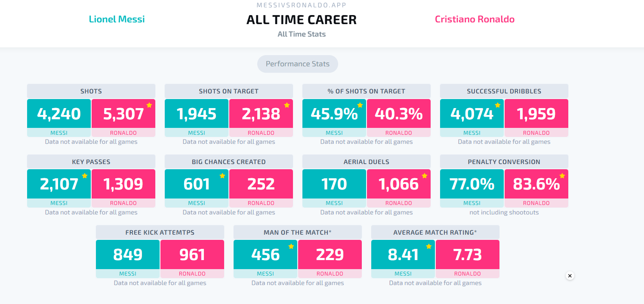Click the Average Match Rating header
644x304 pixels.
(435, 233)
